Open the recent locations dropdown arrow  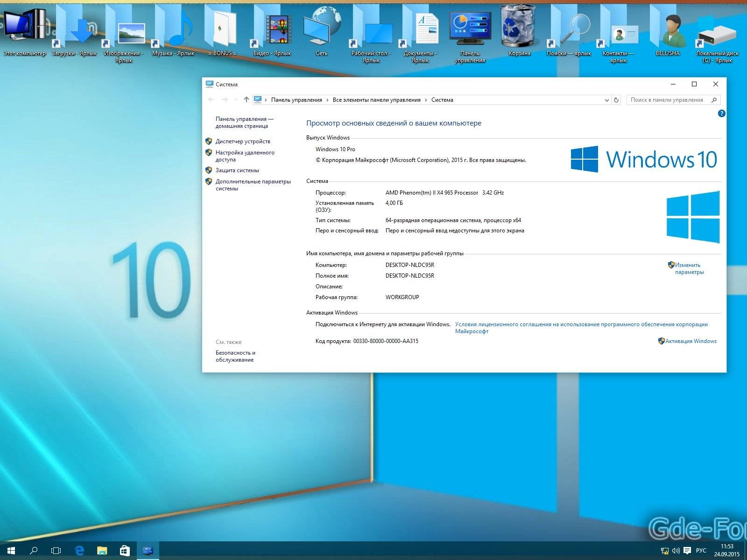click(x=236, y=100)
